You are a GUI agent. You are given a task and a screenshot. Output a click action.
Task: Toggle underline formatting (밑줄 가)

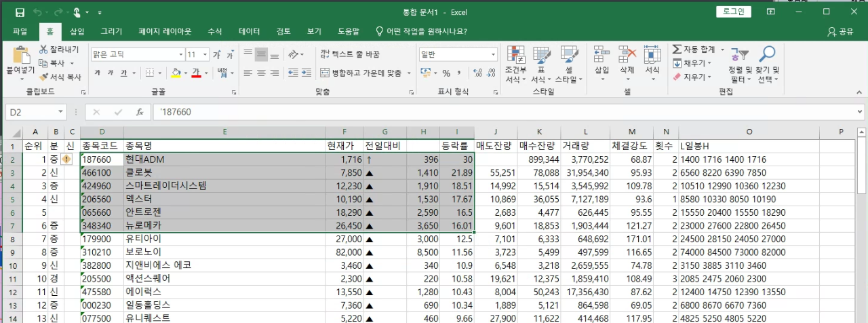pyautogui.click(x=124, y=73)
